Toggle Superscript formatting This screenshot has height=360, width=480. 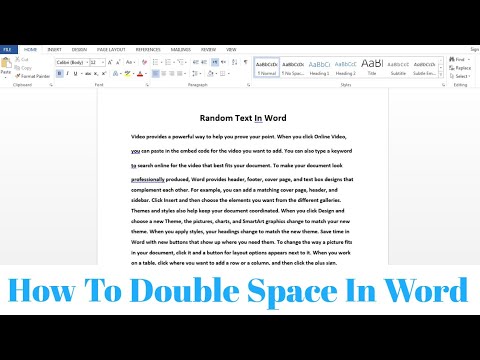pos(104,73)
